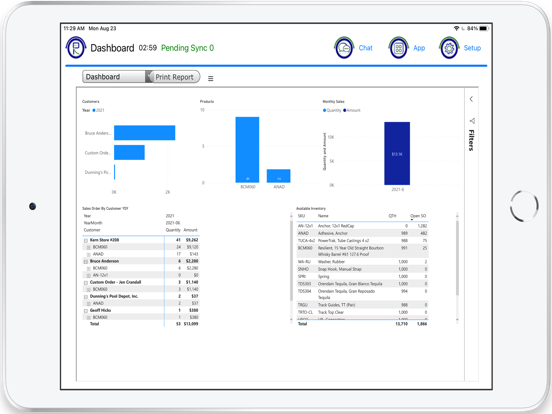552x414 pixels.
Task: Expand Custom Order - Jen Crandall row
Action: click(x=86, y=282)
